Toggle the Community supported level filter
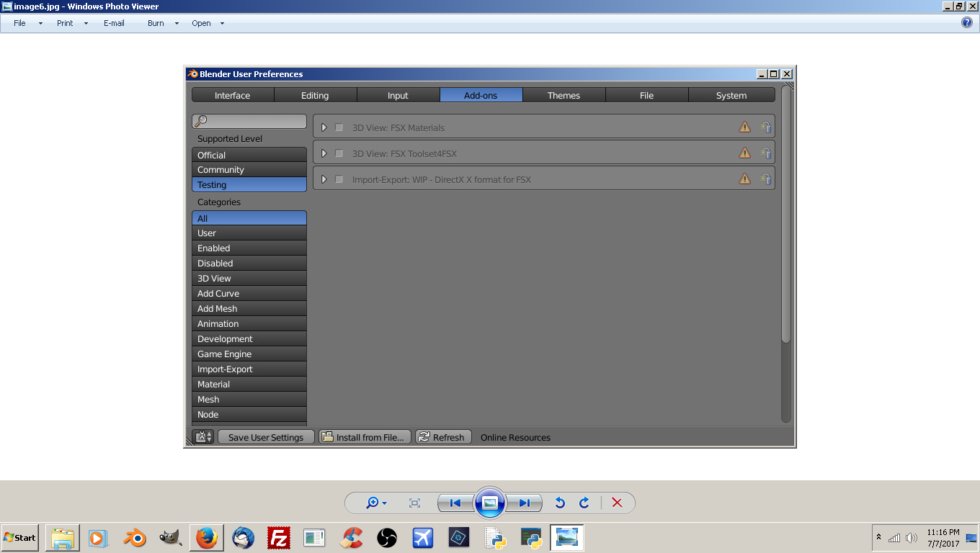Screen dimensions: 980x553 coord(249,170)
